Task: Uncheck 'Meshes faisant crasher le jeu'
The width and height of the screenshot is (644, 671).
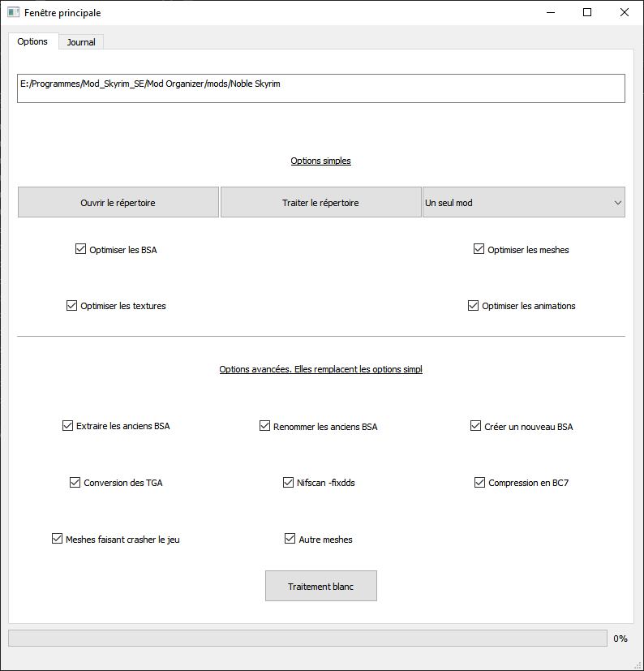Action: click(x=58, y=539)
